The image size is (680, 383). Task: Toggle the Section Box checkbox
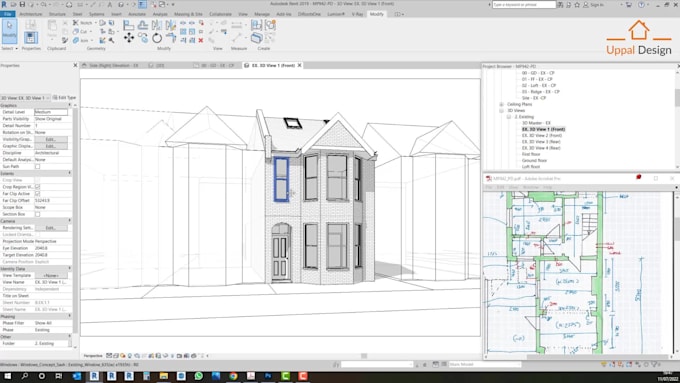[x=37, y=214]
